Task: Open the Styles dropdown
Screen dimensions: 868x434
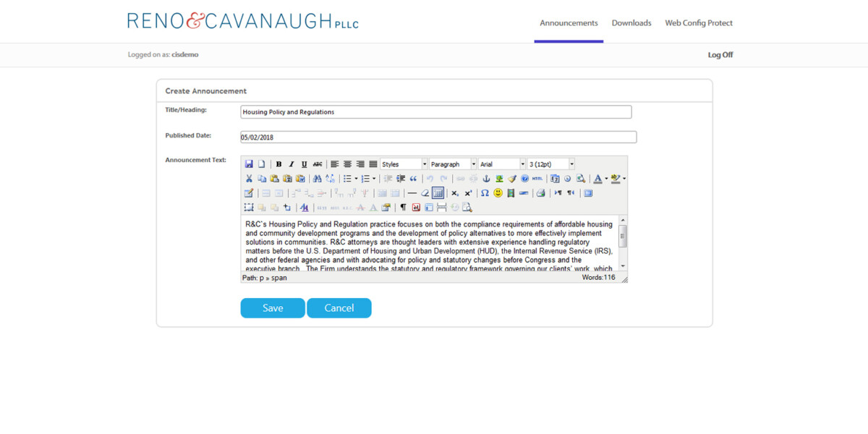Action: pyautogui.click(x=404, y=164)
